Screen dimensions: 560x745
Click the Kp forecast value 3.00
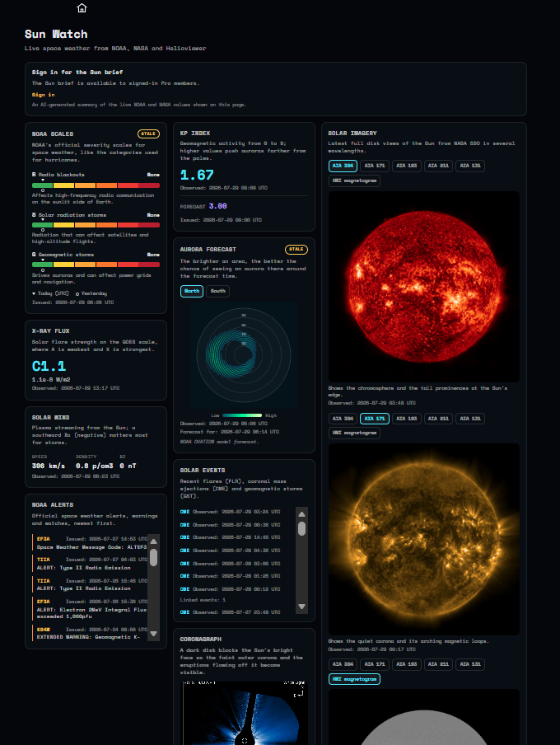(217, 206)
